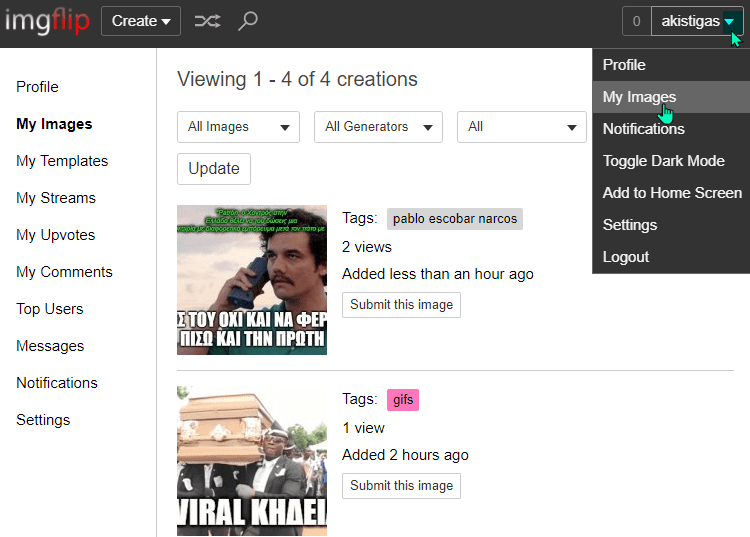Open the Pablo Escobar meme thumbnail
Image resolution: width=750 pixels, height=537 pixels.
point(252,280)
